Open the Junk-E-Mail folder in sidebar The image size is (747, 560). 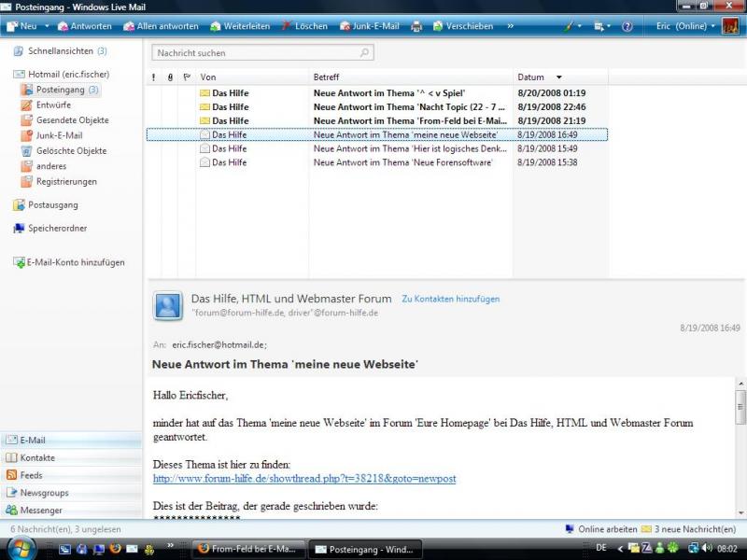(x=59, y=135)
